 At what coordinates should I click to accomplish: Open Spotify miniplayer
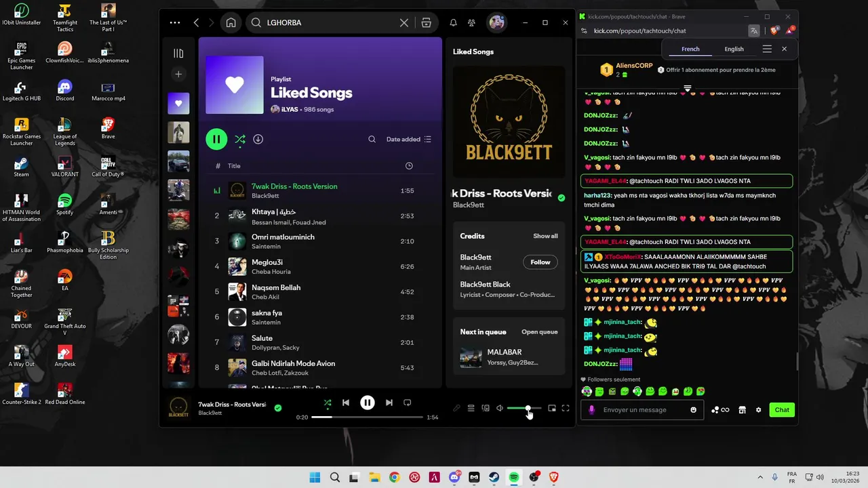tap(552, 408)
